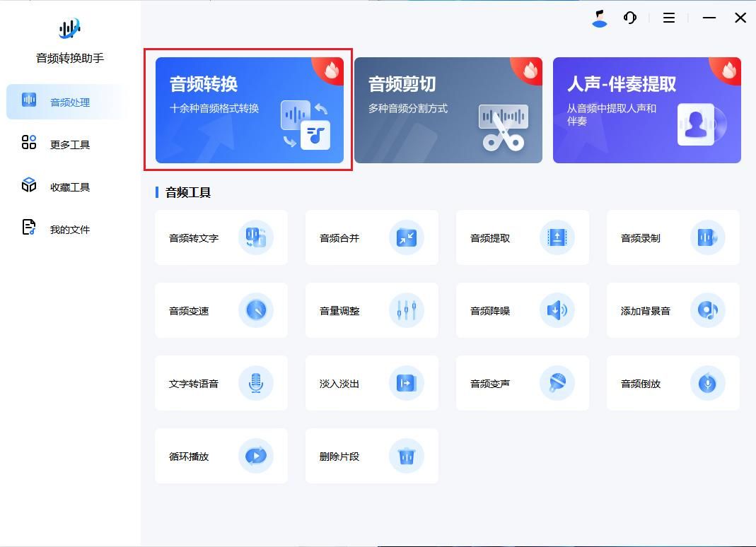Minimize the application window
Image resolution: width=756 pixels, height=547 pixels.
click(709, 18)
